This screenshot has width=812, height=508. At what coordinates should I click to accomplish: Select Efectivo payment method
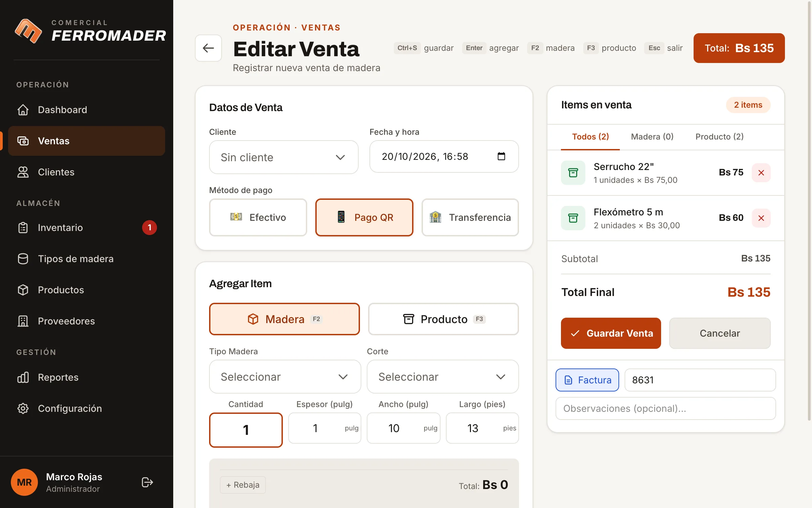258,217
